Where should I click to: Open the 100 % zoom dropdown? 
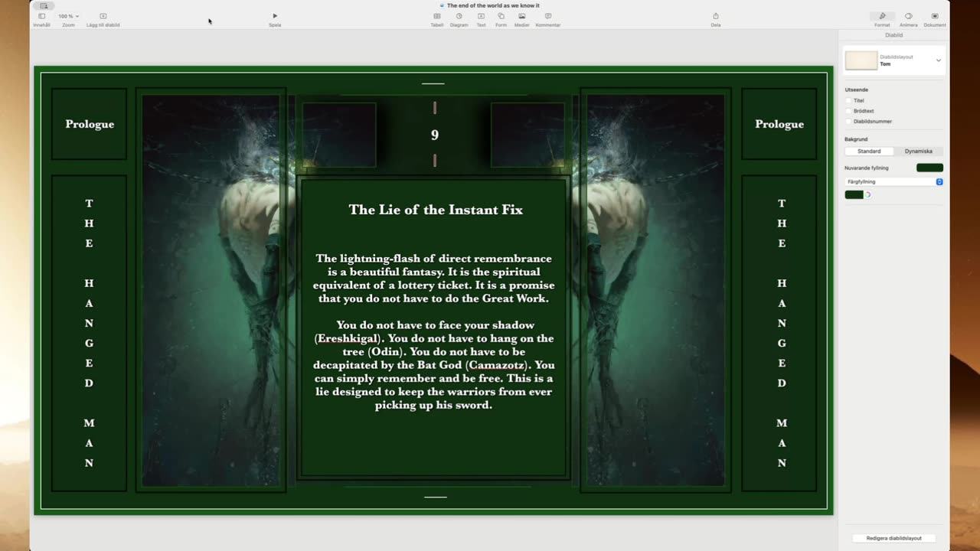(x=68, y=16)
